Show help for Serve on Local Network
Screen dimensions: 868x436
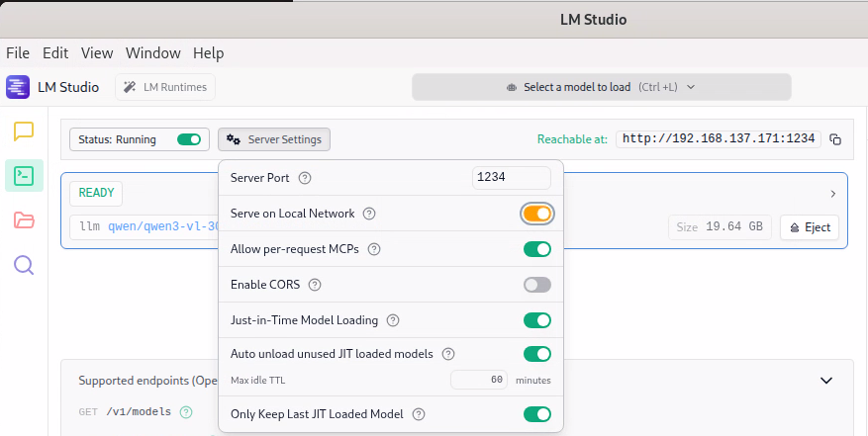pyautogui.click(x=369, y=214)
